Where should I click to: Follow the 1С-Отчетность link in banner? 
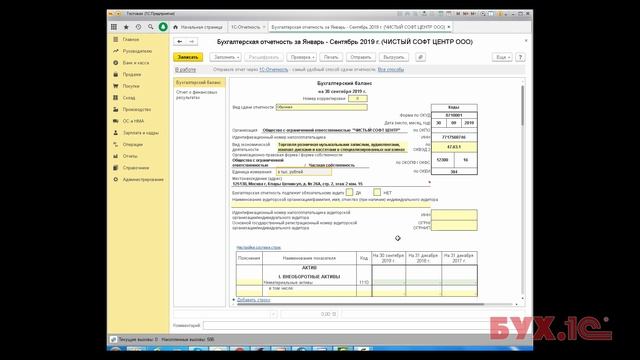[273, 70]
